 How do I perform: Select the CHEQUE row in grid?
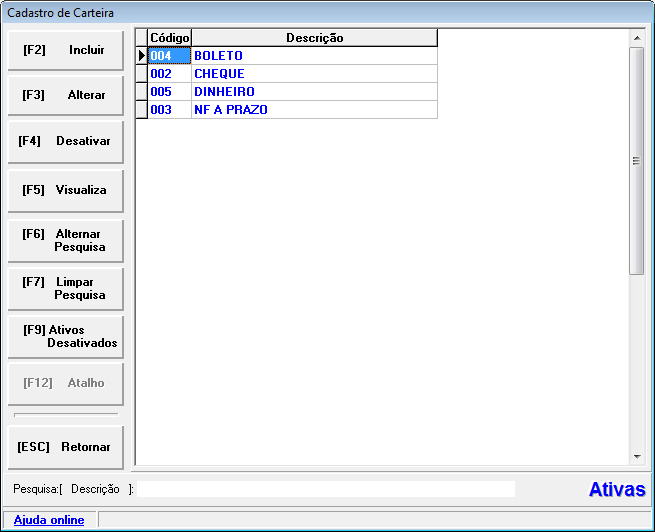(314, 74)
